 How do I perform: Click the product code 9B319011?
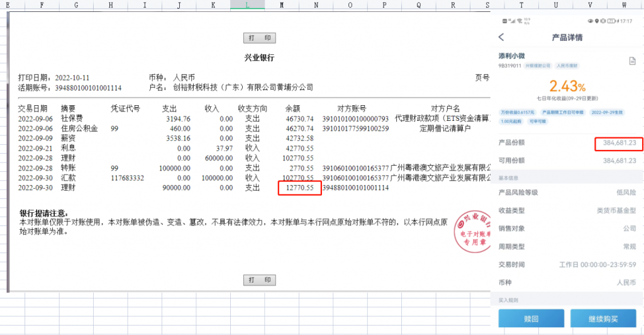point(509,65)
